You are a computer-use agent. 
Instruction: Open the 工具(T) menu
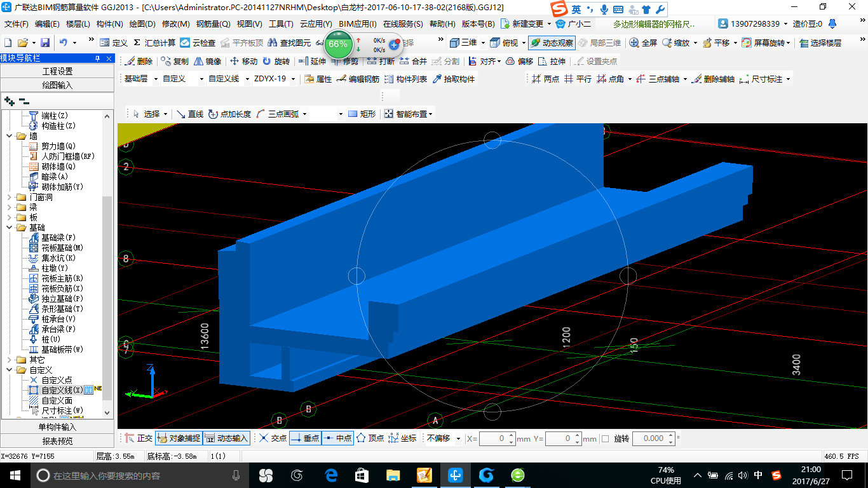281,24
